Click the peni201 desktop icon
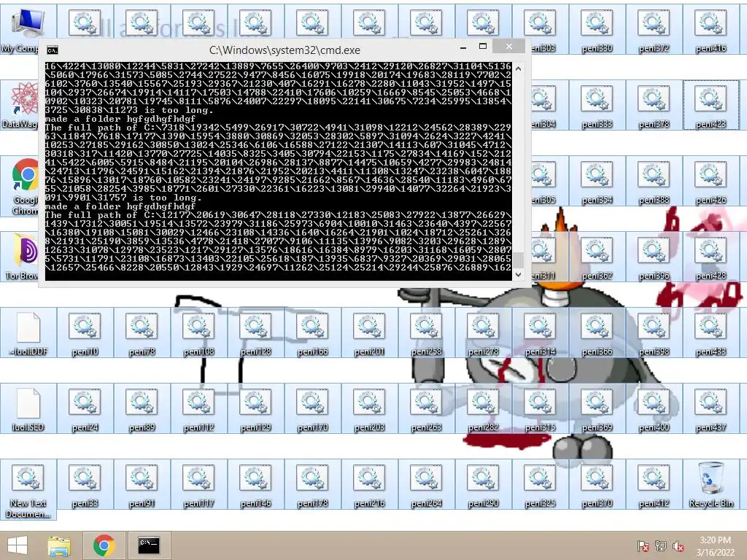Screen dimensions: 747x560 click(369, 333)
